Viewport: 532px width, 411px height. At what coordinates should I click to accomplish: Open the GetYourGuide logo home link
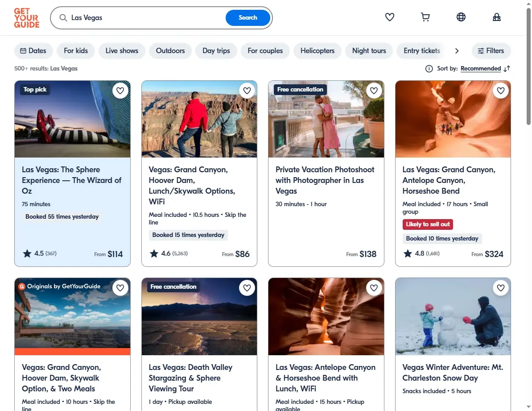coord(26,18)
